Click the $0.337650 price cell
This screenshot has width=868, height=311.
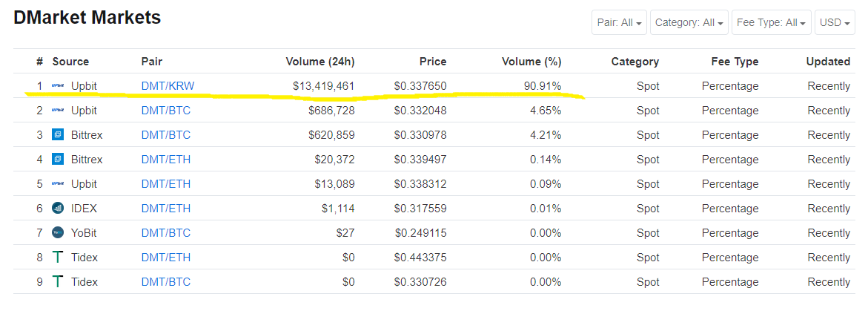[420, 86]
